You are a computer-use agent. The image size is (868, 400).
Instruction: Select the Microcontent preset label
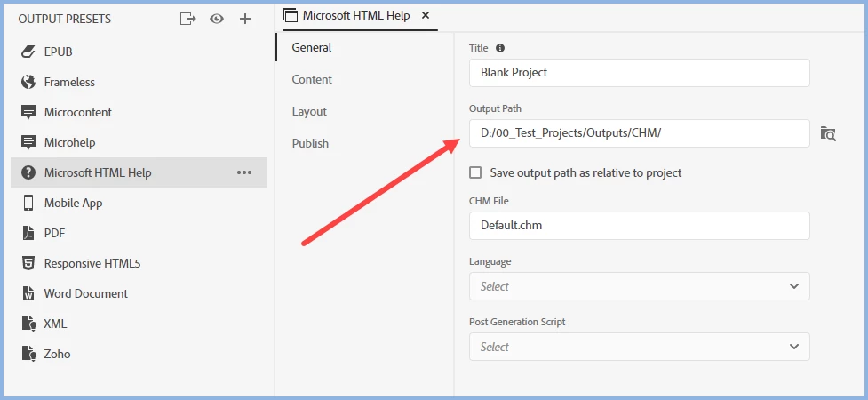click(78, 113)
